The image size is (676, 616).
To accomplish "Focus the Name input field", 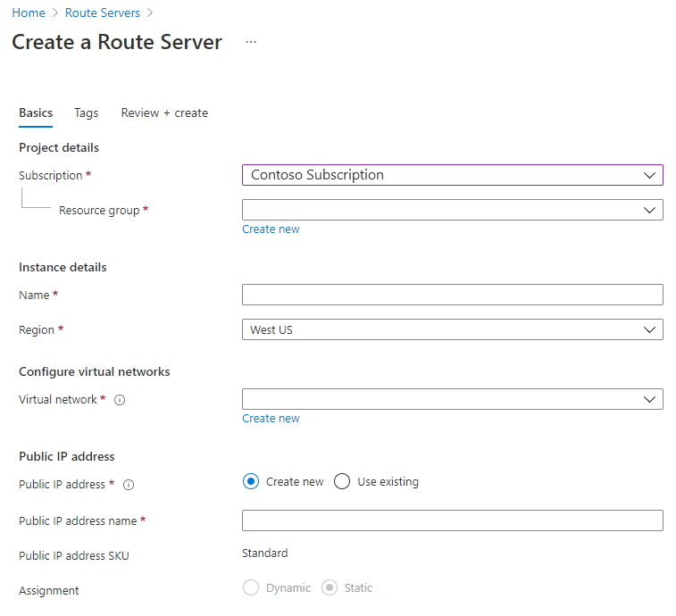I will coord(452,295).
